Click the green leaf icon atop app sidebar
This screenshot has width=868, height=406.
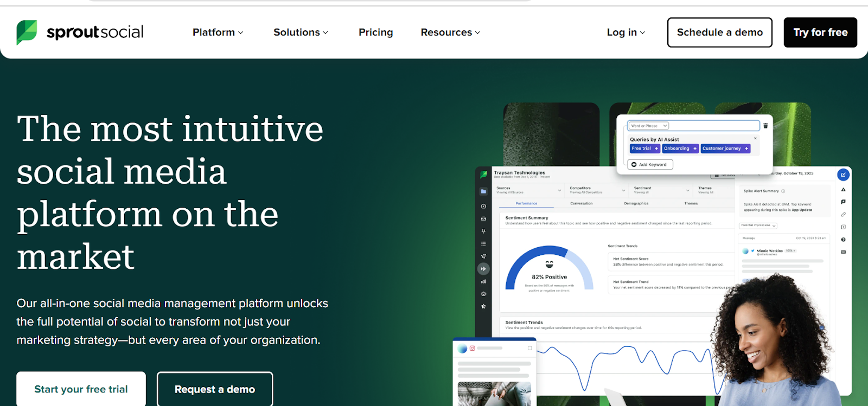tap(483, 175)
